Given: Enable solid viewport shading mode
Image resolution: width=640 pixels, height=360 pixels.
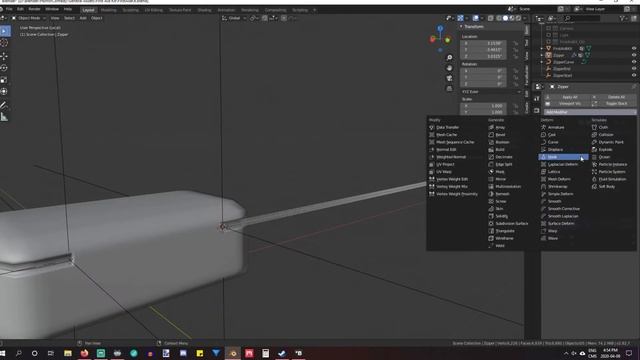Looking at the screenshot, I should click(505, 18).
